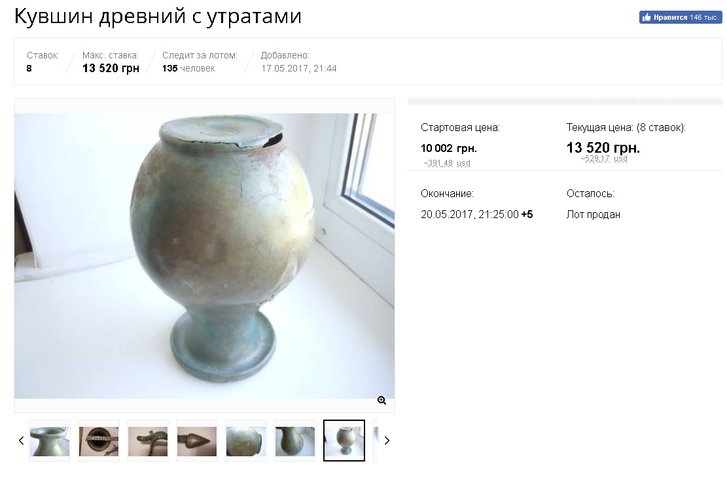Click the lot title 'Кувшин древний с утратами'
This screenshot has height=480, width=727.
[x=158, y=16]
